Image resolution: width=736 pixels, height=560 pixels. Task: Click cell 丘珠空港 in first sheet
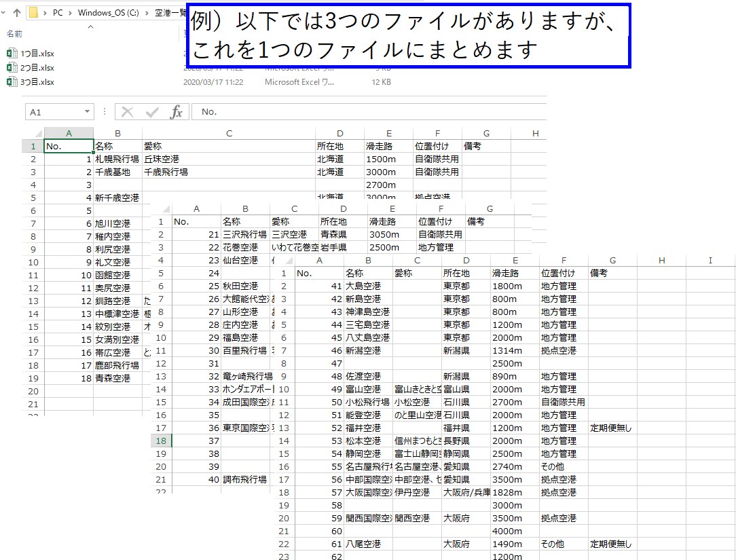pyautogui.click(x=229, y=159)
